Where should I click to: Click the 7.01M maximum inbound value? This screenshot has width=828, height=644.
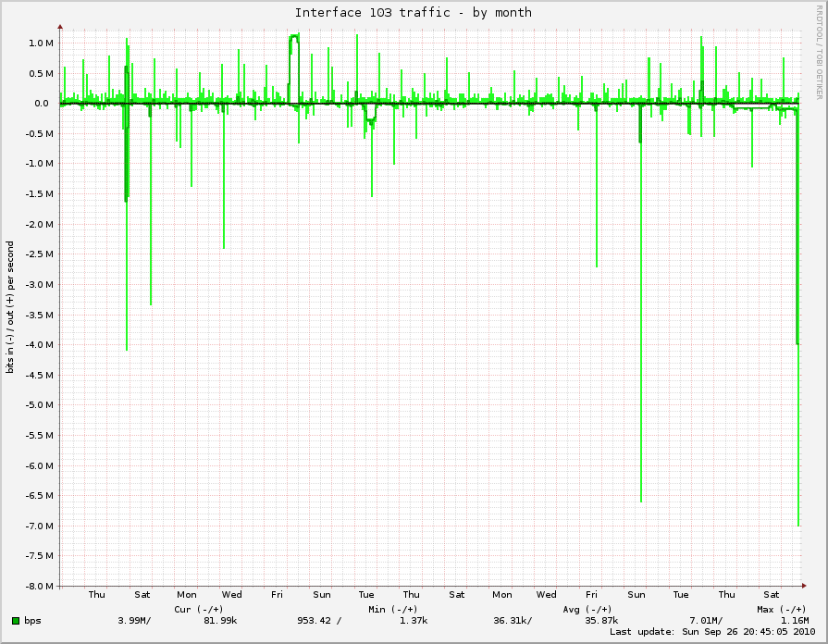coord(706,620)
